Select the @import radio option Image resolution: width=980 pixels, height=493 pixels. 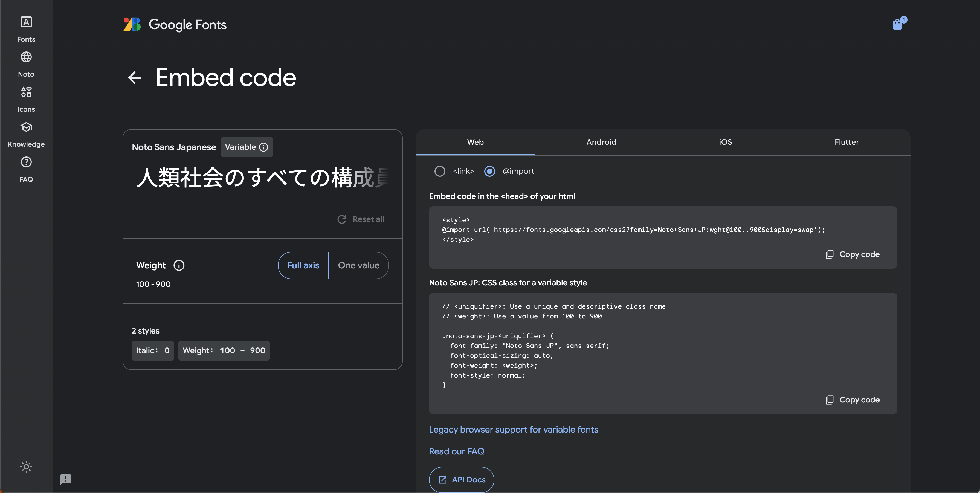click(x=490, y=171)
